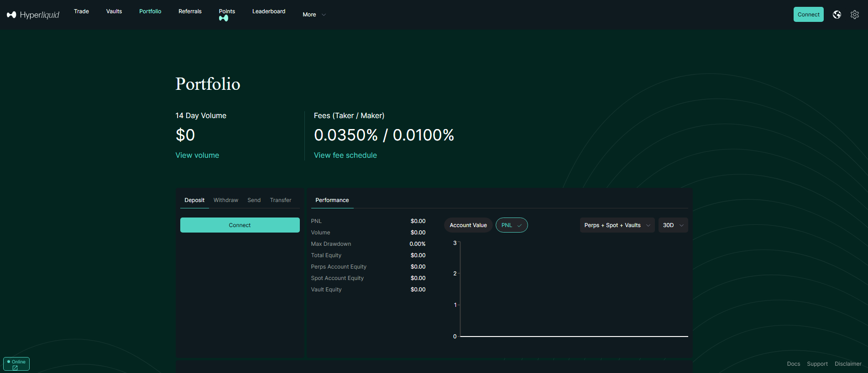Click Connect in the Deposit panel

(x=240, y=225)
